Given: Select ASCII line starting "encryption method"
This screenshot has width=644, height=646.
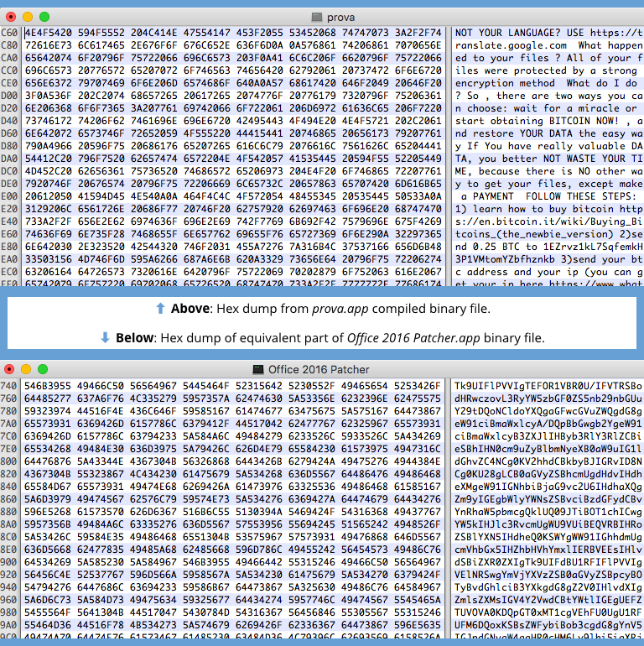Looking at the screenshot, I should (546, 83).
